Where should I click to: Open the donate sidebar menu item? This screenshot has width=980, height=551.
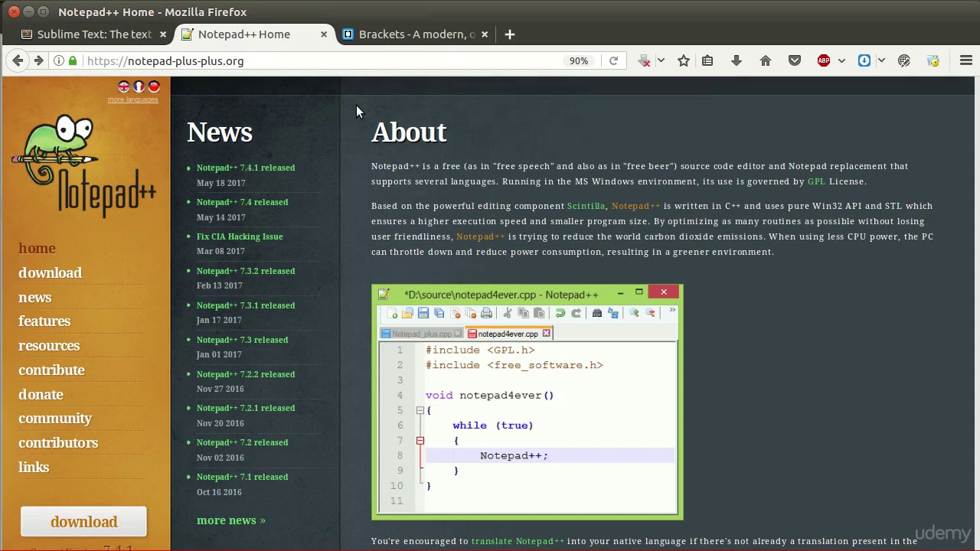tap(41, 395)
